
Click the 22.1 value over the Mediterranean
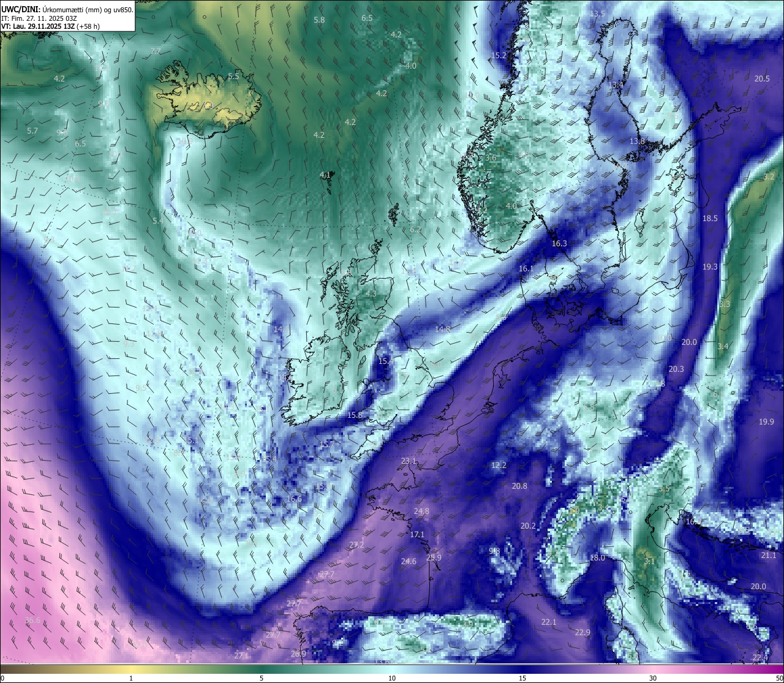549,622
